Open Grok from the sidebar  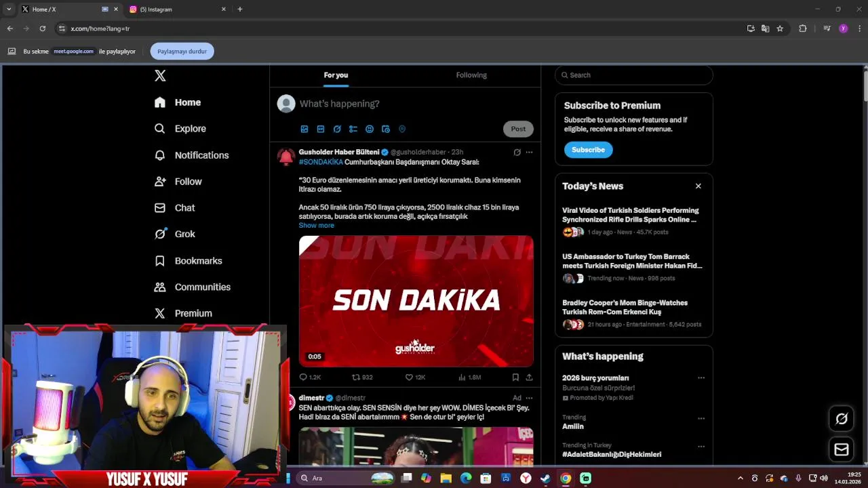175,234
